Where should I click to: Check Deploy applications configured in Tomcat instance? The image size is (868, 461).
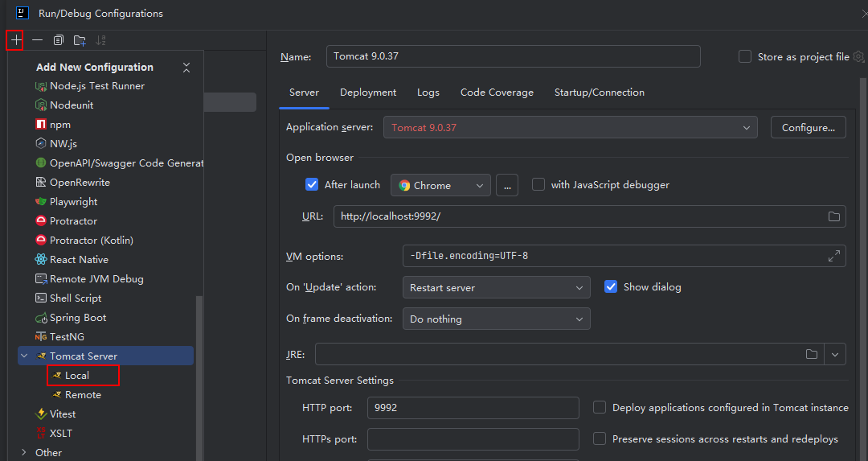point(599,407)
